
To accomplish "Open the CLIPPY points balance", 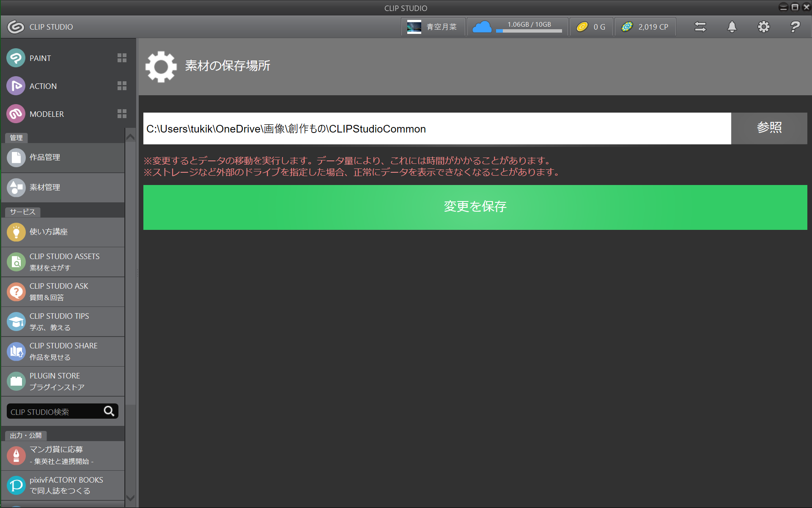I will pos(645,27).
